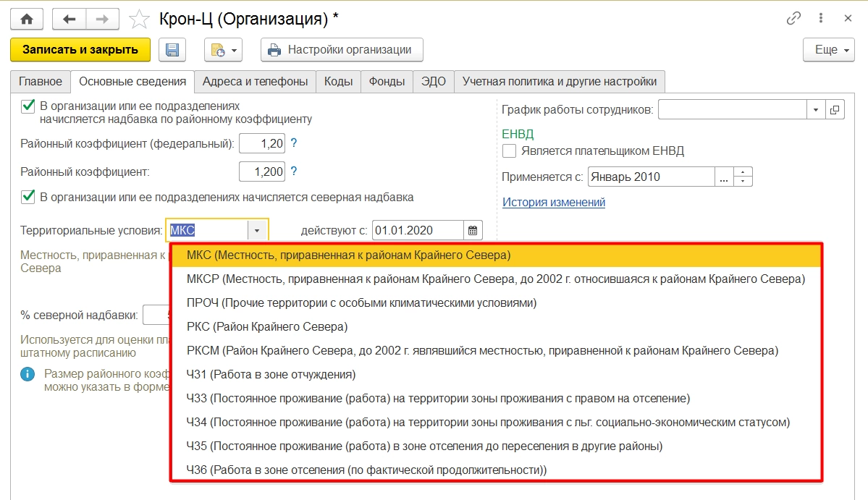This screenshot has width=868, height=500.
Task: Close the Крон-Ц form
Action: (848, 18)
